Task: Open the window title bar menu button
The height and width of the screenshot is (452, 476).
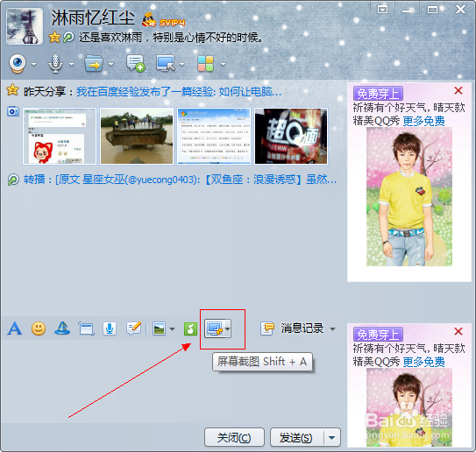Action: (x=382, y=10)
